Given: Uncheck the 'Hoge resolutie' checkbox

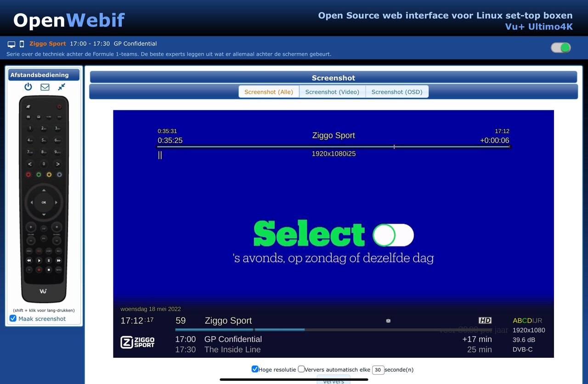Looking at the screenshot, I should [255, 369].
